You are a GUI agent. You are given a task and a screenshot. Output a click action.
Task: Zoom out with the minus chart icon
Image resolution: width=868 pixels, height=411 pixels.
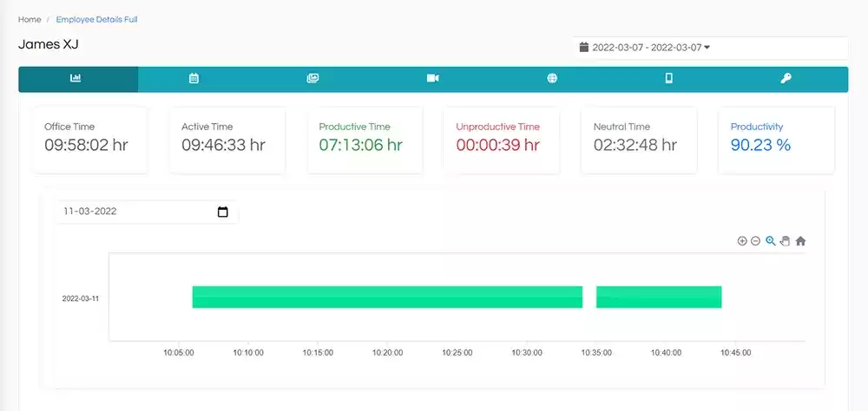(756, 241)
